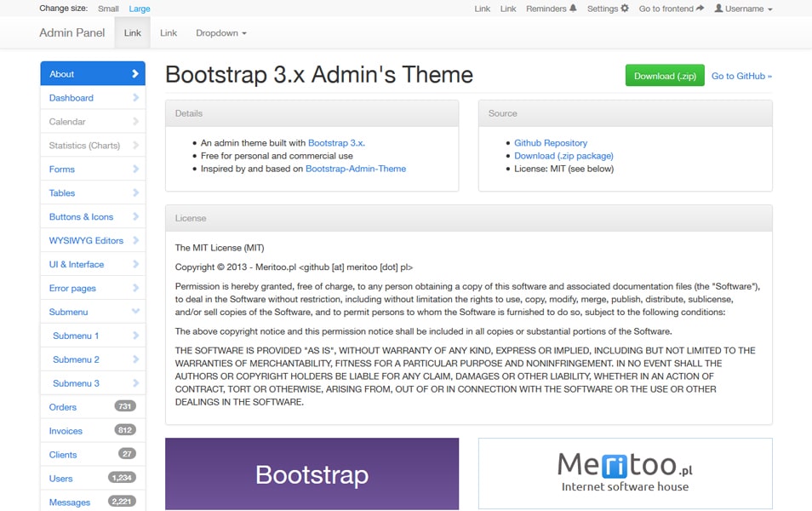Click the 812 badge on Invoices
The height and width of the screenshot is (511, 812).
[125, 430]
